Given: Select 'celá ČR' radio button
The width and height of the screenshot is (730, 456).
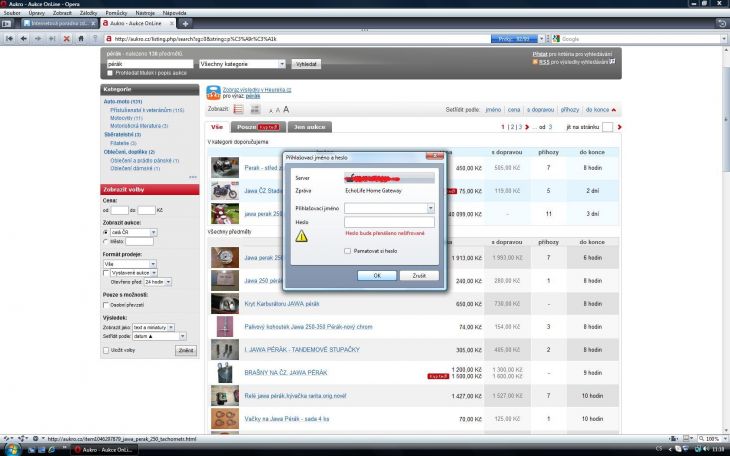Looking at the screenshot, I should pyautogui.click(x=106, y=232).
